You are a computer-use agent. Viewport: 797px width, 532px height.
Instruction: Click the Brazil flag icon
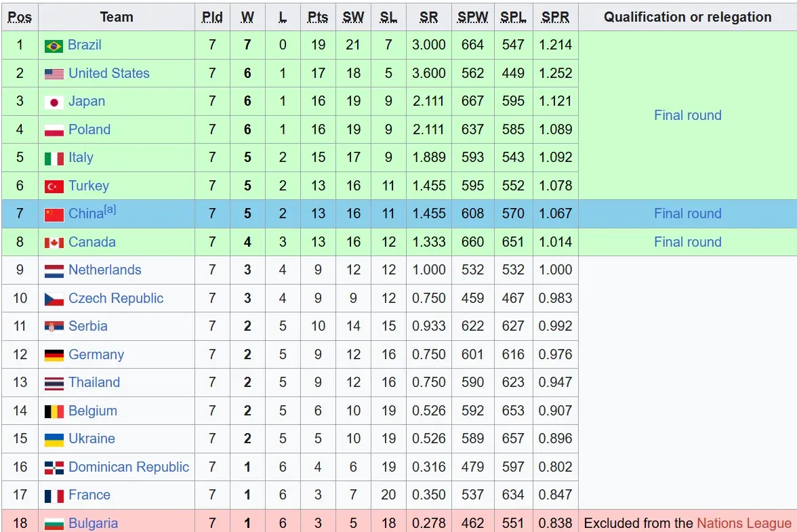[54, 46]
